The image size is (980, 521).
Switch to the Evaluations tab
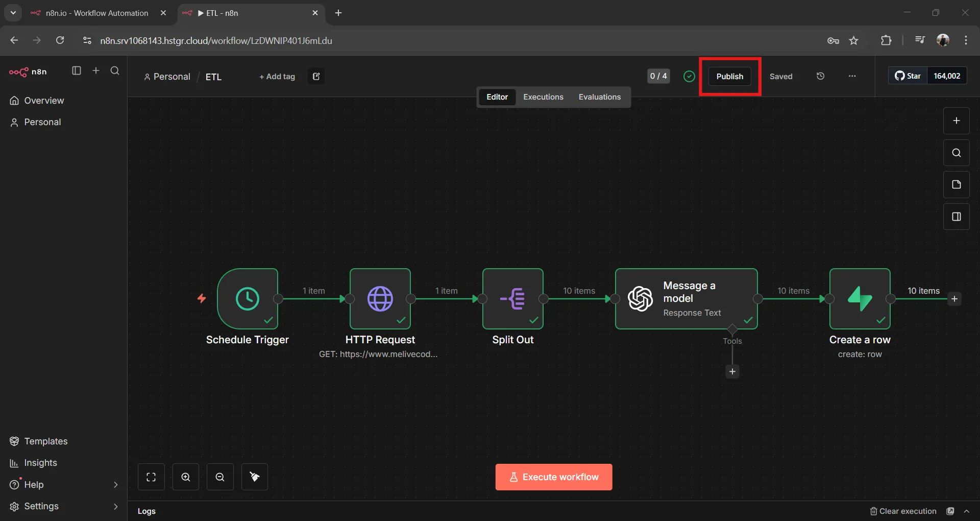pyautogui.click(x=600, y=97)
